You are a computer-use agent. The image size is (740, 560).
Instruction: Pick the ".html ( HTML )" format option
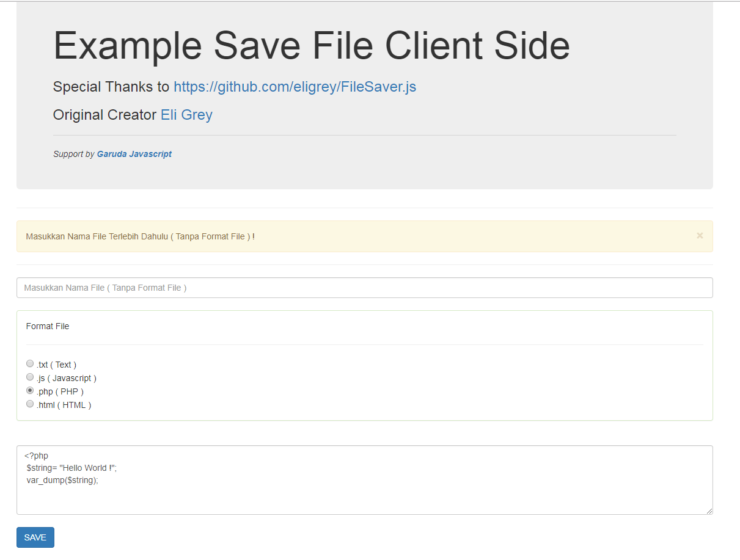(x=30, y=404)
